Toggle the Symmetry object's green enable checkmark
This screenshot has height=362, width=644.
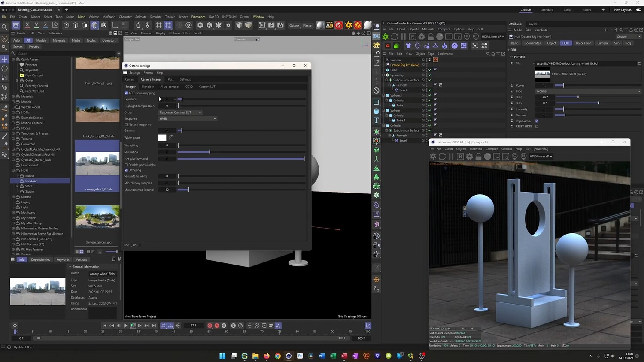[x=430, y=75]
